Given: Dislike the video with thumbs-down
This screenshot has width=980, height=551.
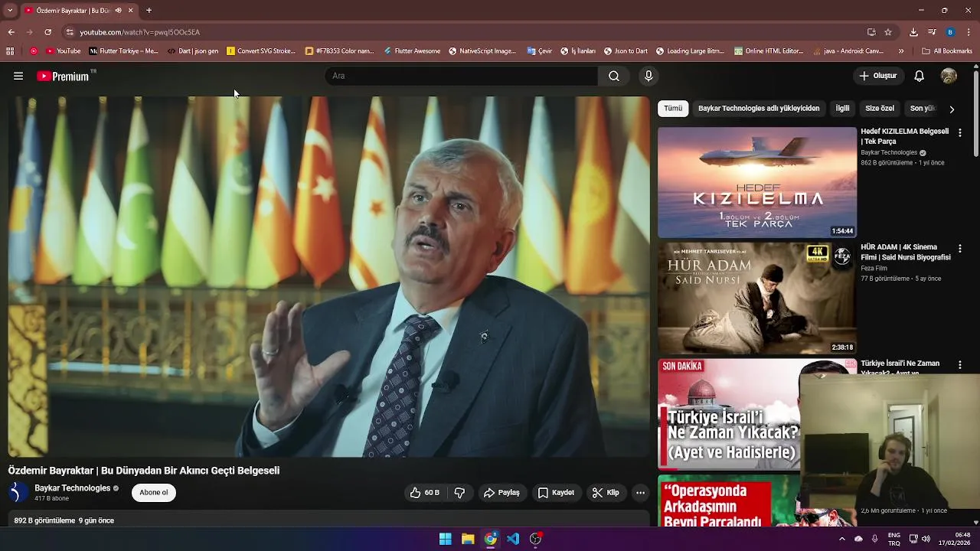Looking at the screenshot, I should pos(459,493).
